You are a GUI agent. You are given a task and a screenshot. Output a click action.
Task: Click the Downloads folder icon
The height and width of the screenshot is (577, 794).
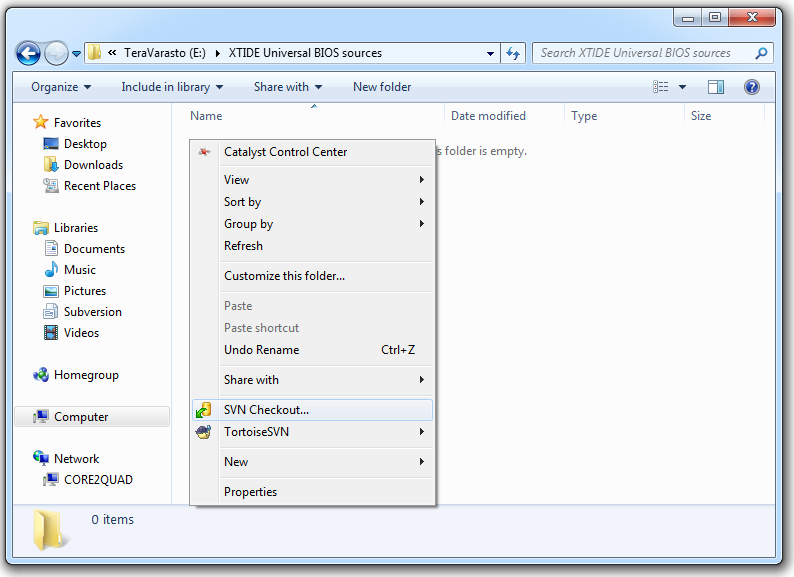[x=51, y=165]
